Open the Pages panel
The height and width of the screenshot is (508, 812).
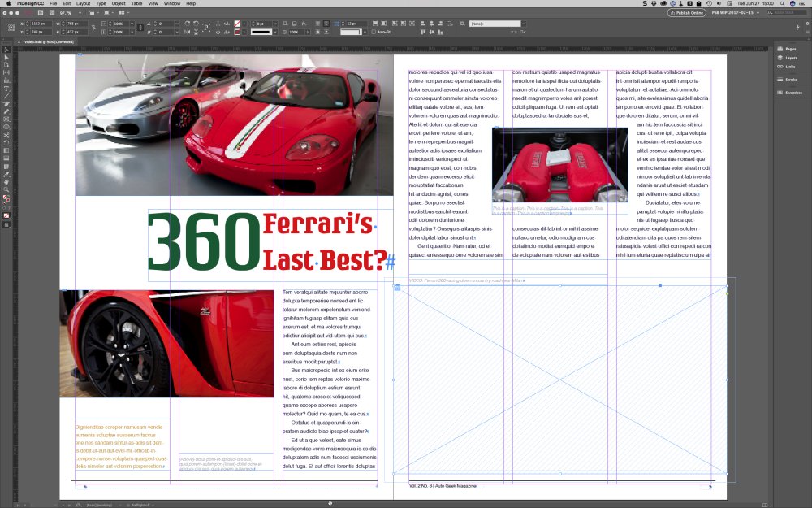pos(786,49)
